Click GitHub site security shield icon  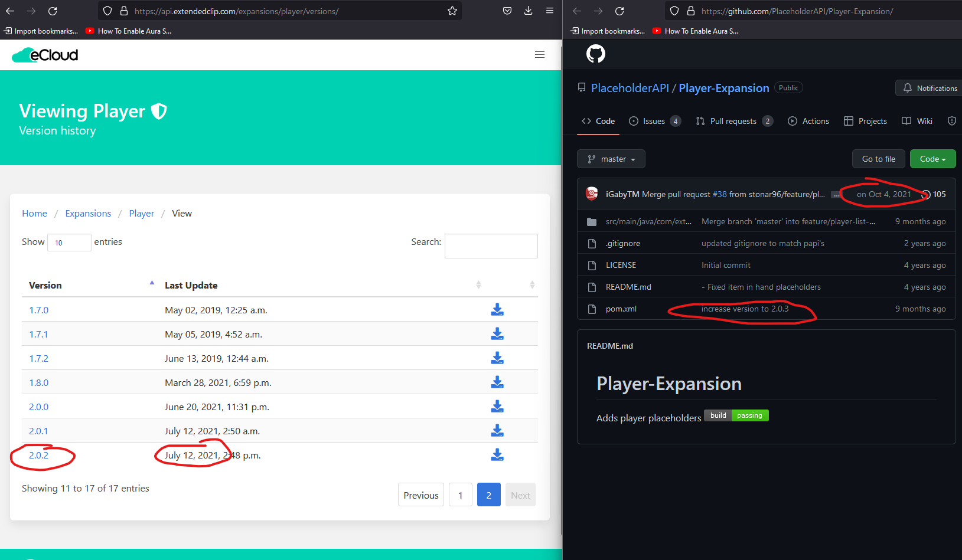pos(674,11)
